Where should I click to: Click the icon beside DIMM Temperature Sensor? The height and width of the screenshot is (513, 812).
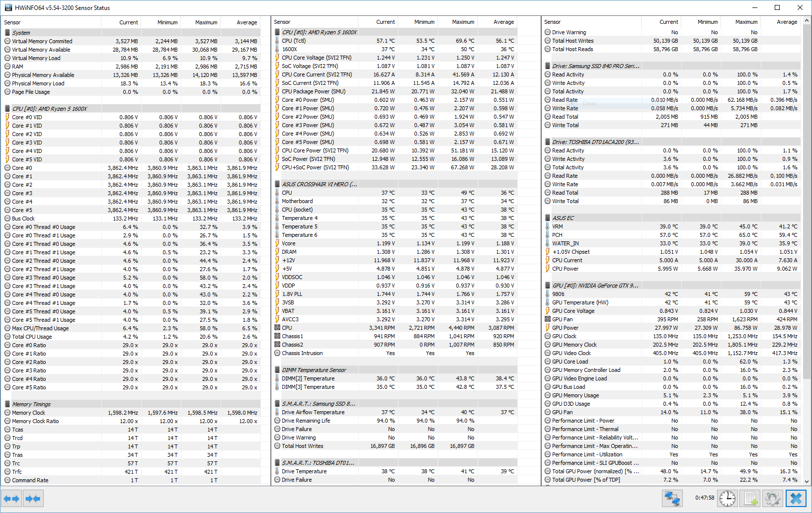click(278, 370)
